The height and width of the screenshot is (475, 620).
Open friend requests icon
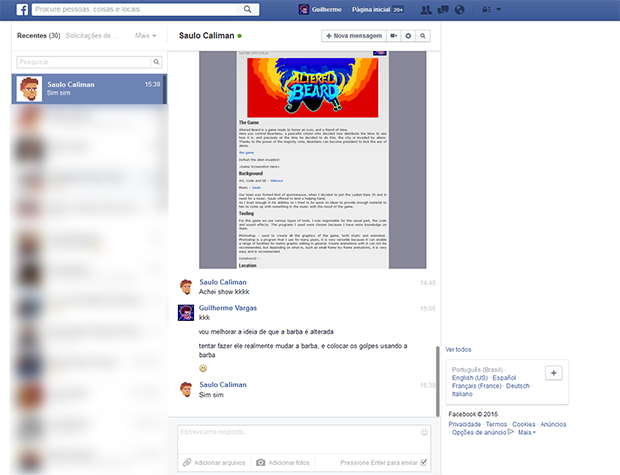[426, 9]
